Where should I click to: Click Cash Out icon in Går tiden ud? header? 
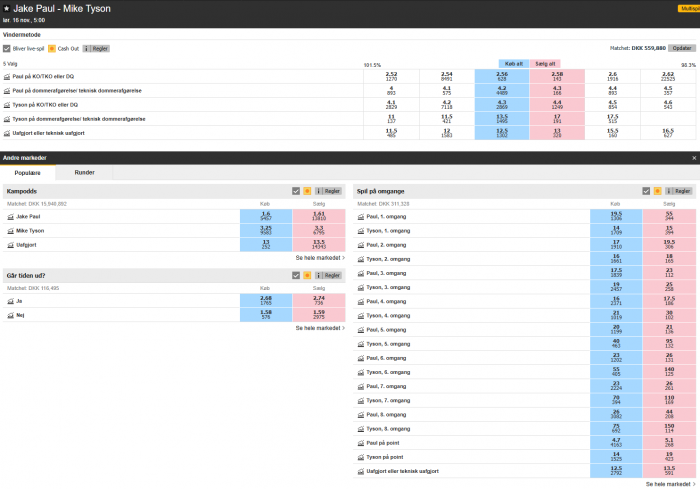point(307,276)
